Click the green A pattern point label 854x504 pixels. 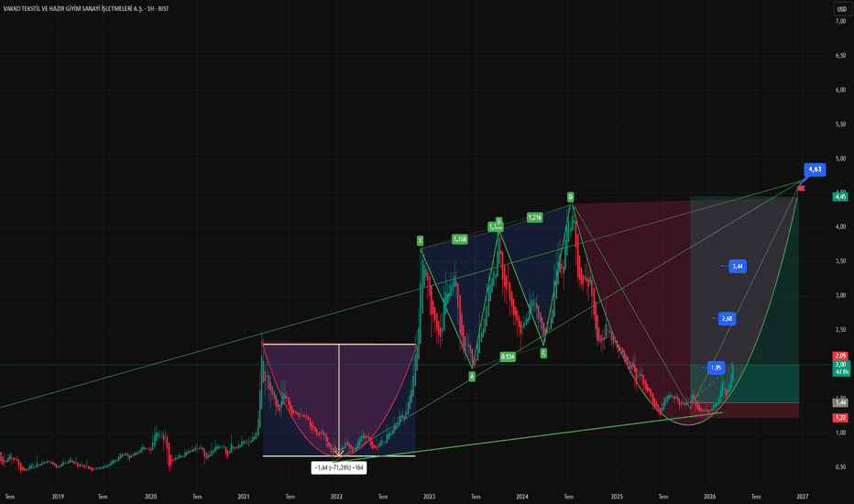point(472,376)
